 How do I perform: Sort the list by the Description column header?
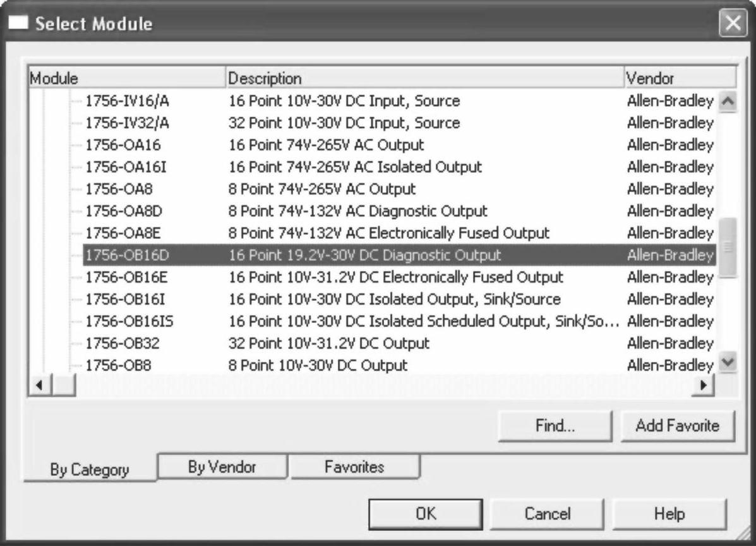pos(425,78)
